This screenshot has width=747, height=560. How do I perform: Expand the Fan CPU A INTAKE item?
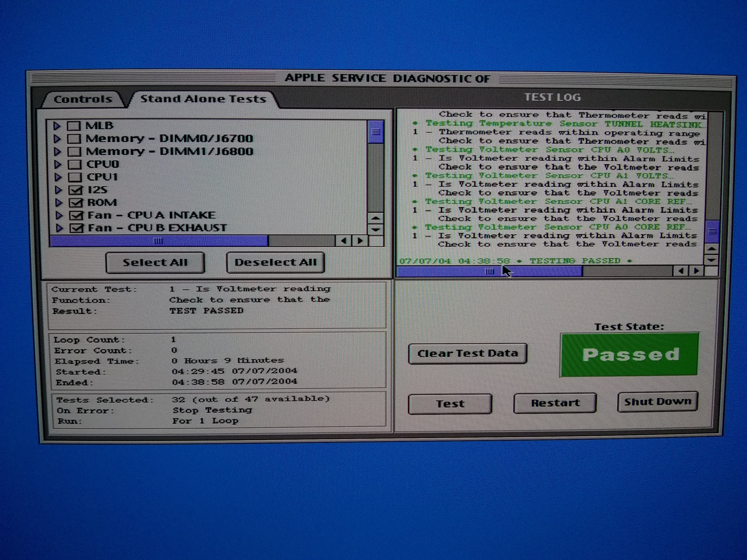point(59,215)
